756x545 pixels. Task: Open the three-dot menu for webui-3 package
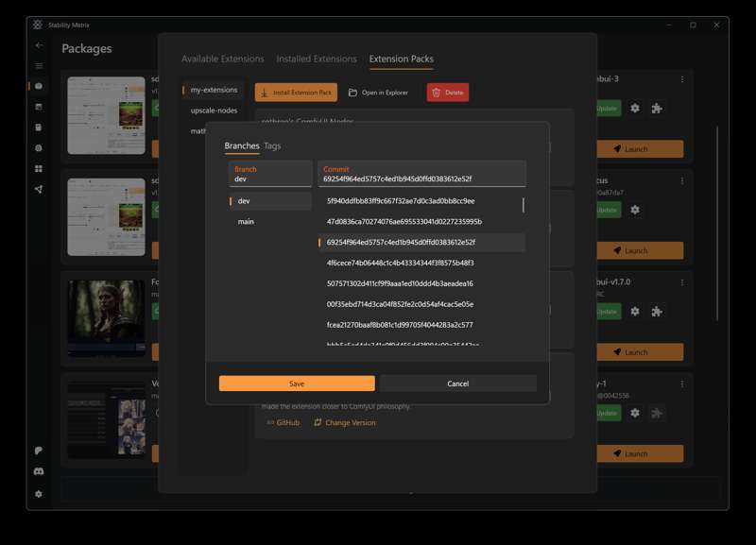(682, 79)
